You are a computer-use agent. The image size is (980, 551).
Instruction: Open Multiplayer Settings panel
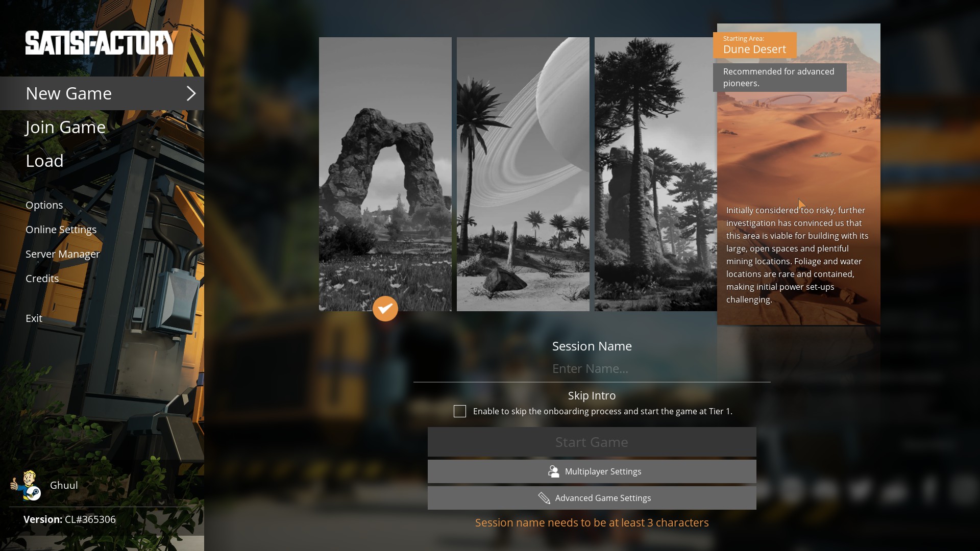(592, 471)
